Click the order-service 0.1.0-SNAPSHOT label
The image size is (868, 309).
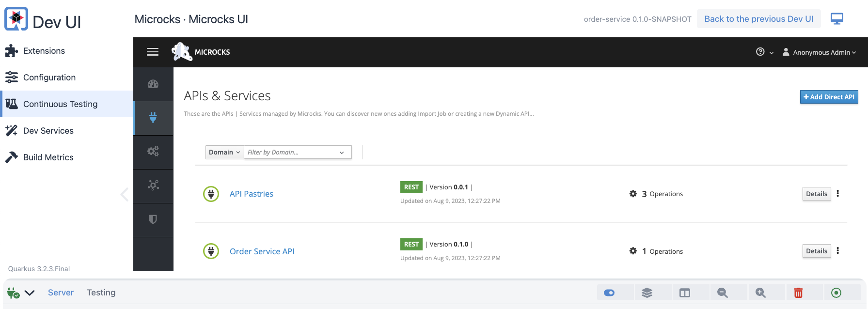(637, 19)
